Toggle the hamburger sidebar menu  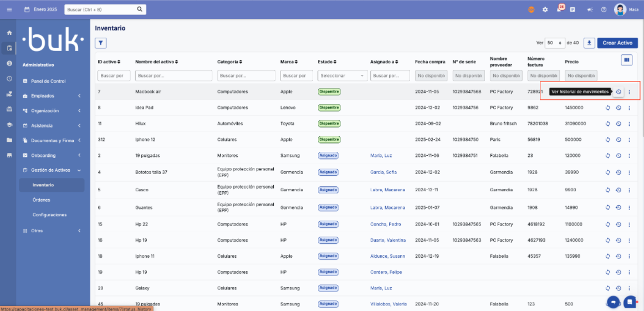pos(9,9)
